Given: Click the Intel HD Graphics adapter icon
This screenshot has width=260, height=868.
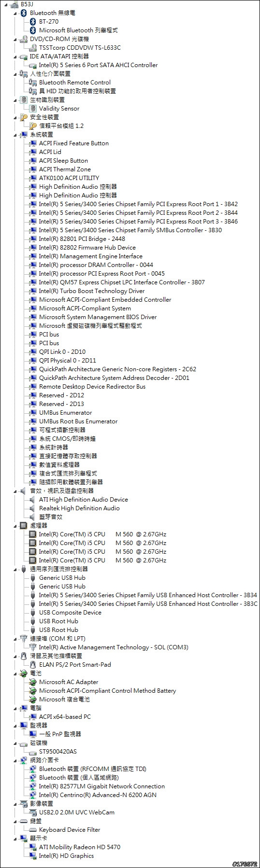Looking at the screenshot, I should 33,856.
